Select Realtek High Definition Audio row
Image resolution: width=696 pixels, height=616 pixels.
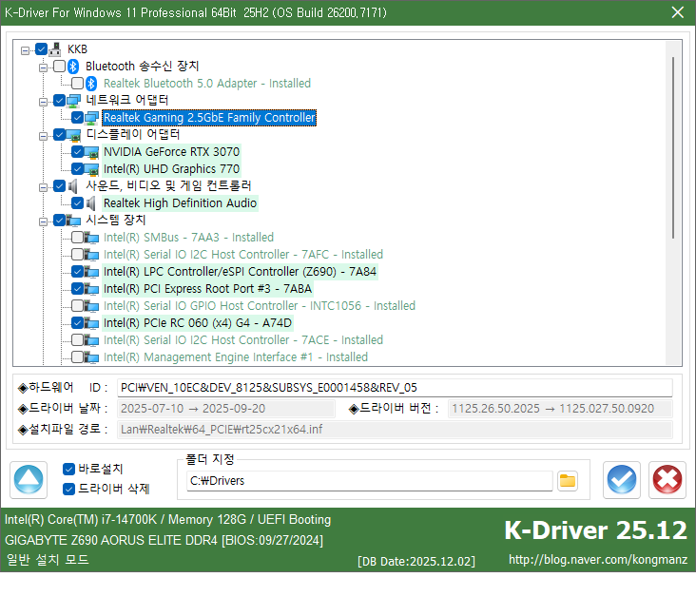coord(180,203)
